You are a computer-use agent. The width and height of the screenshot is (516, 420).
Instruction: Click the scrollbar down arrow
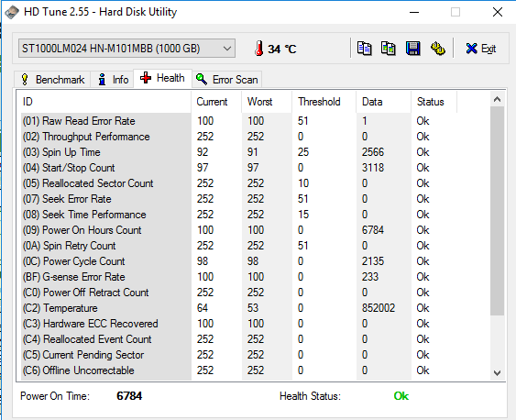[x=498, y=373]
